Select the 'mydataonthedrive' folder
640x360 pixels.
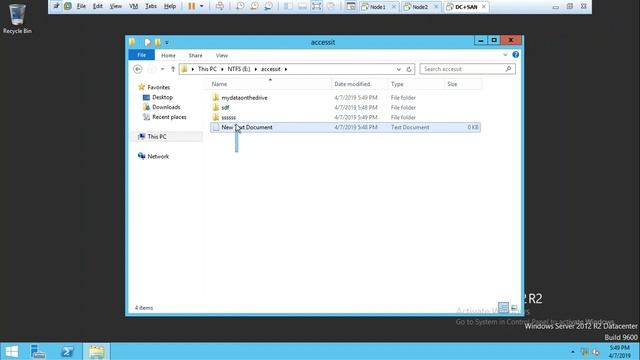[x=244, y=98]
